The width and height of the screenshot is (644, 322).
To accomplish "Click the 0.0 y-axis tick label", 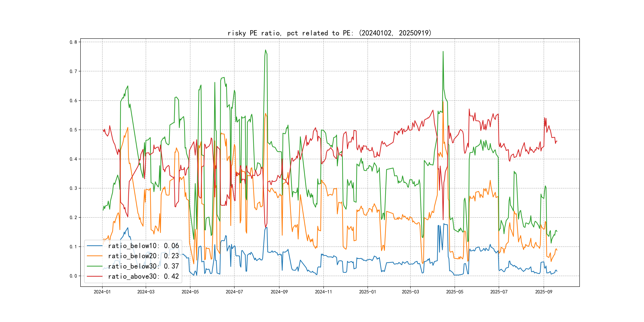I will pos(73,276).
